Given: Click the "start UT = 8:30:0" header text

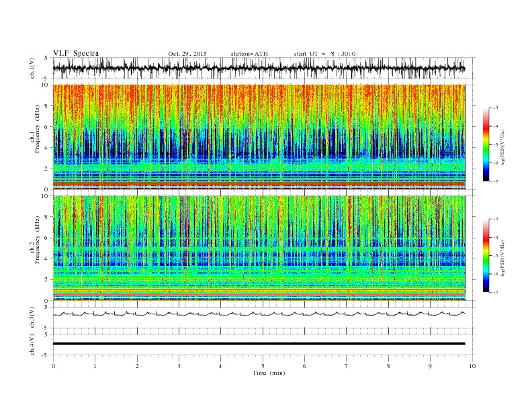Looking at the screenshot, I should [x=324, y=54].
